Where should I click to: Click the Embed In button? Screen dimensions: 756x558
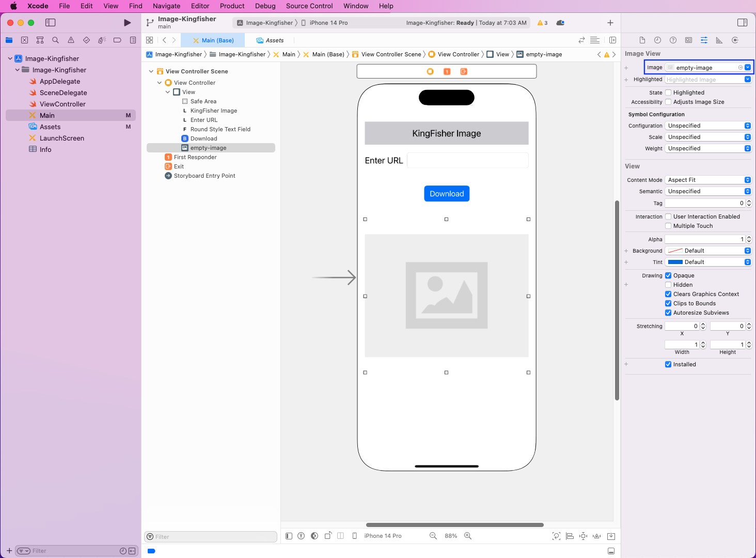pos(611,536)
